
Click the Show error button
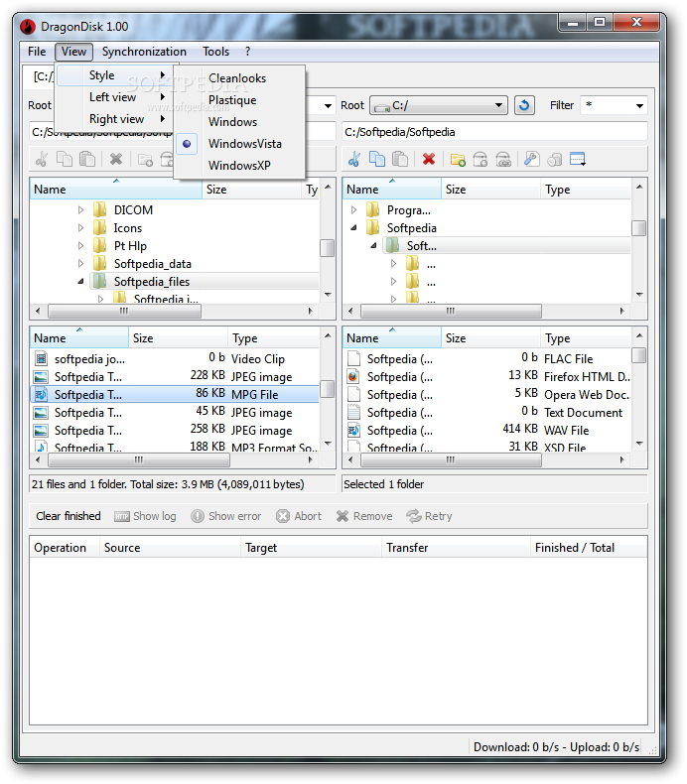(226, 516)
